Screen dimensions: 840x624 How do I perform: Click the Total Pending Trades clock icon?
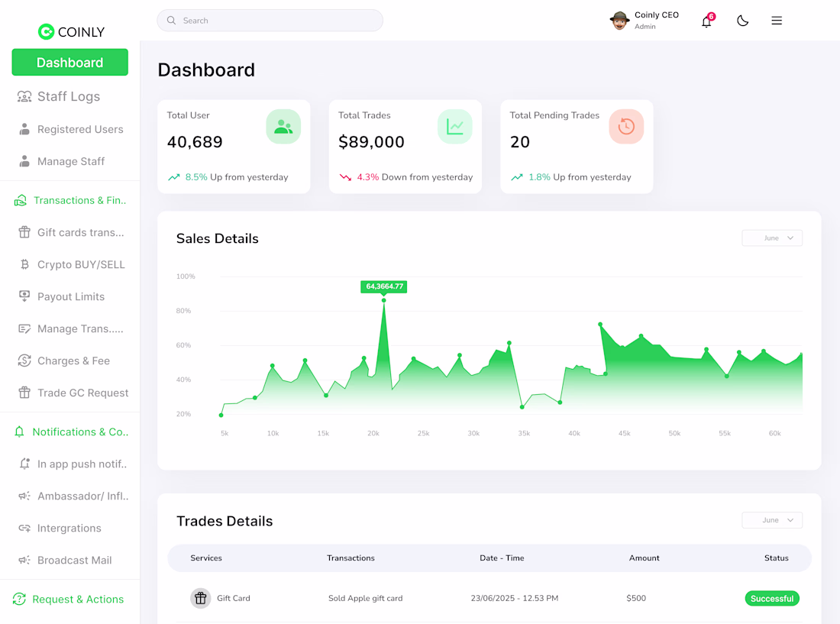tap(626, 127)
